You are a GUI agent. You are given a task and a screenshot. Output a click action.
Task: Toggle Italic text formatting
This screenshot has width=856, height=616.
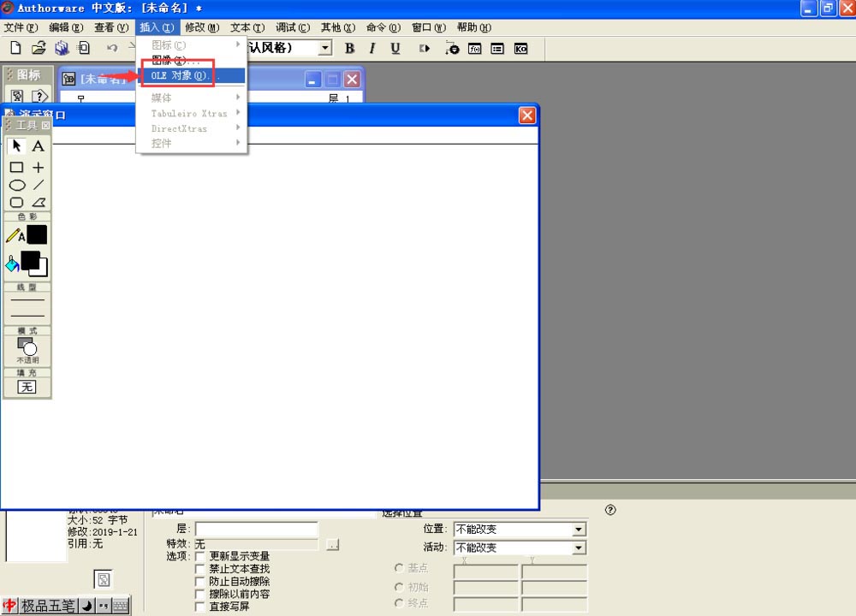point(372,49)
